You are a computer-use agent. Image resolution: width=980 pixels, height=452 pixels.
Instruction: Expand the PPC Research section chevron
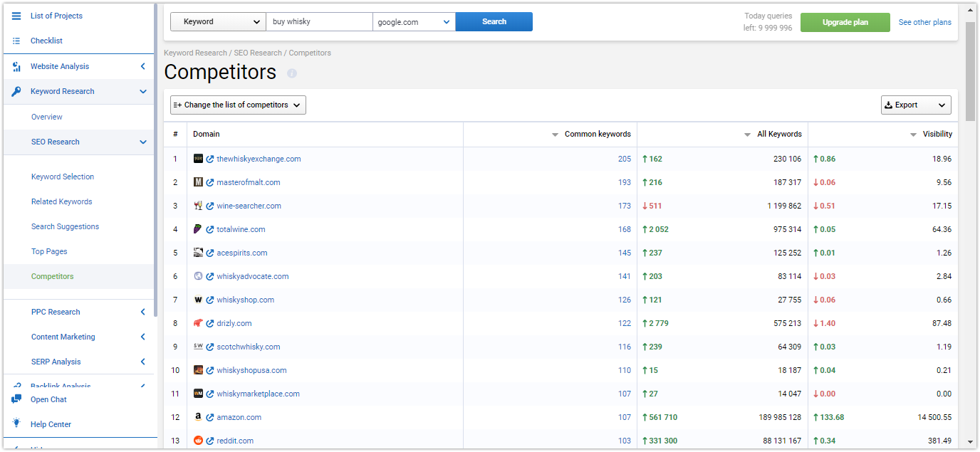[142, 312]
